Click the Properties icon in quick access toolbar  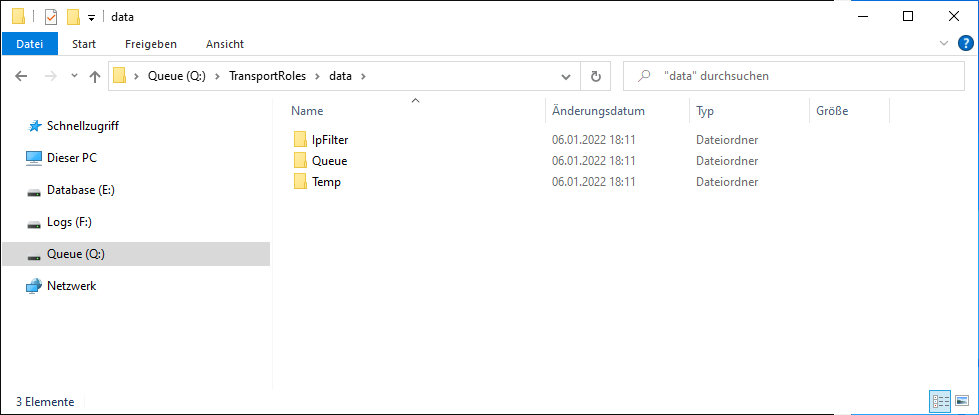click(51, 16)
